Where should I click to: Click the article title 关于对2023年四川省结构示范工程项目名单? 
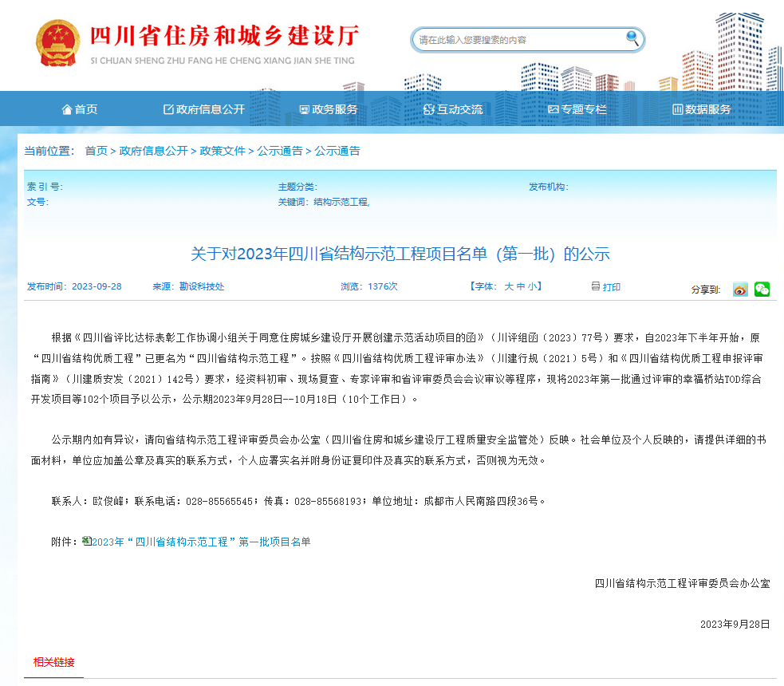tap(400, 254)
